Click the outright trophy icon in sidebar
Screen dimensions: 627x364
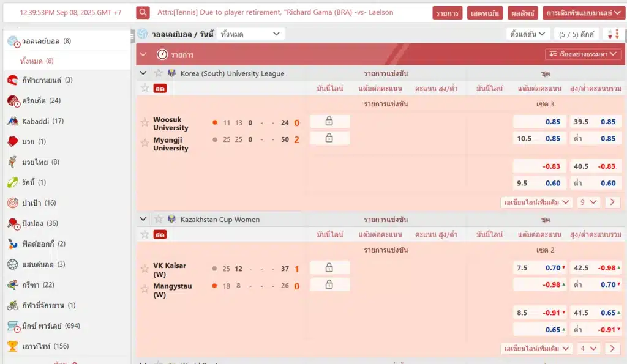point(13,346)
